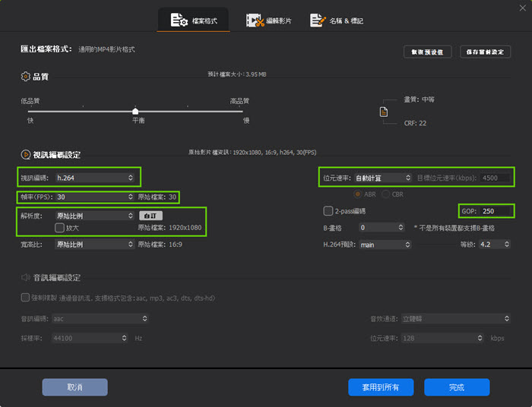Click the 視訊編碼設定 play icon
Image resolution: width=532 pixels, height=407 pixels.
point(26,154)
